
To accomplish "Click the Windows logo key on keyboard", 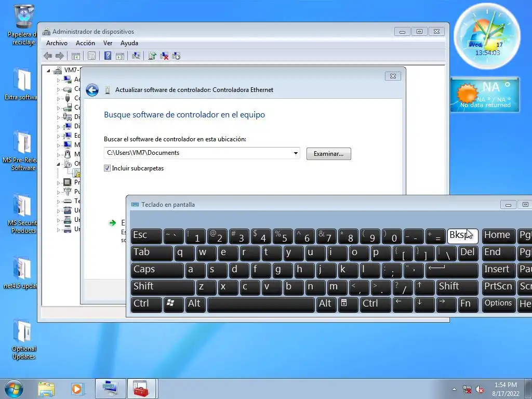I will click(x=174, y=303).
